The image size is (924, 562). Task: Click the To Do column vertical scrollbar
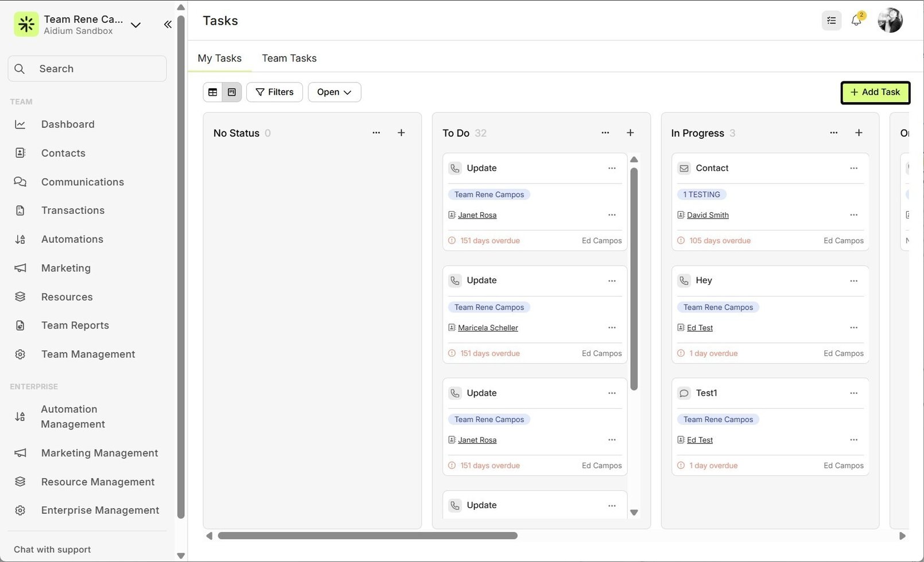click(634, 279)
